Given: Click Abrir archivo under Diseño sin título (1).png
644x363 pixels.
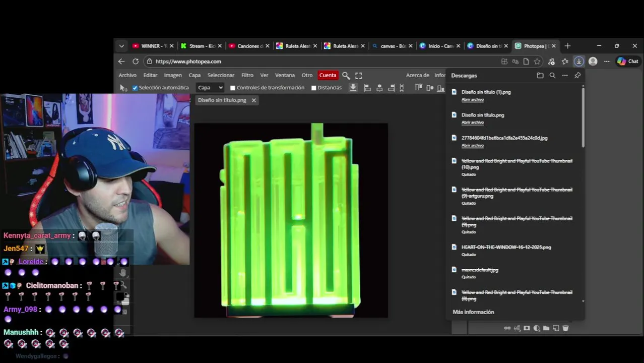Looking at the screenshot, I should coord(473,99).
